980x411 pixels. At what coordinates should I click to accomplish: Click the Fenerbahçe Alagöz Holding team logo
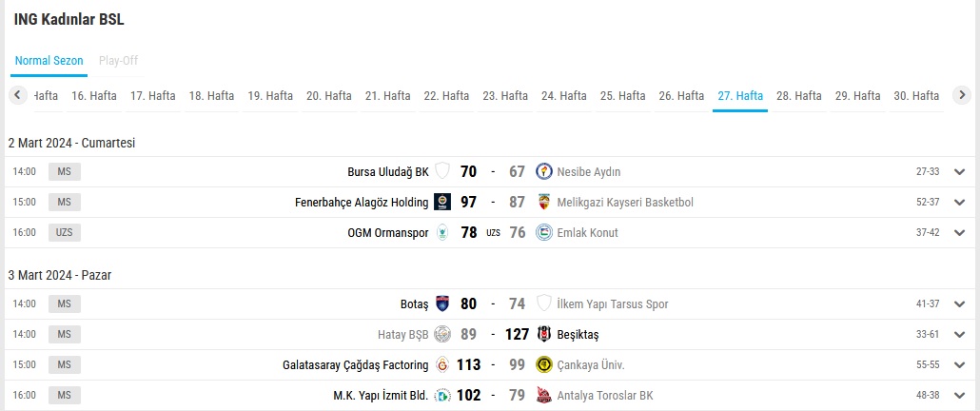pyautogui.click(x=441, y=202)
